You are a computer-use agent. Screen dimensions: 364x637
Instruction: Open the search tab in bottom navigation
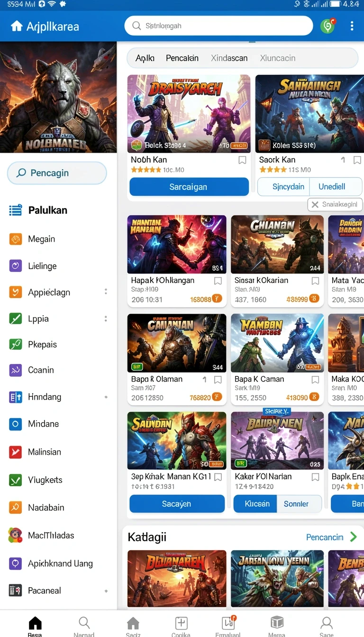[x=84, y=627]
